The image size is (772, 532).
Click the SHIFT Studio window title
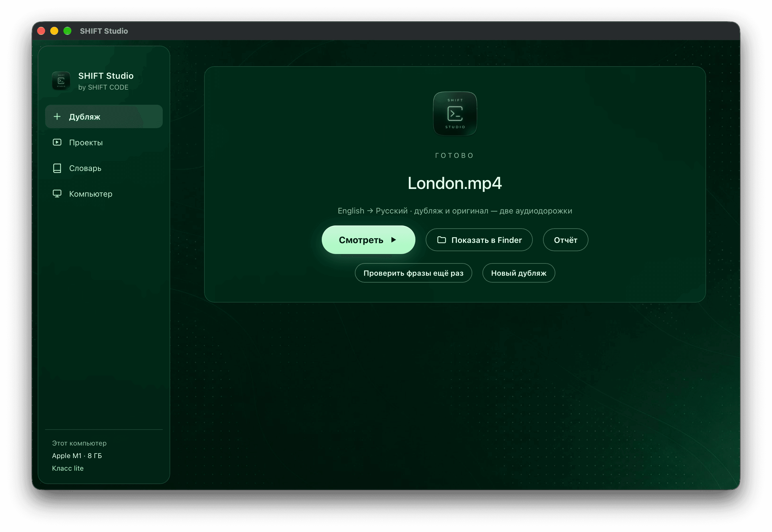click(x=104, y=31)
